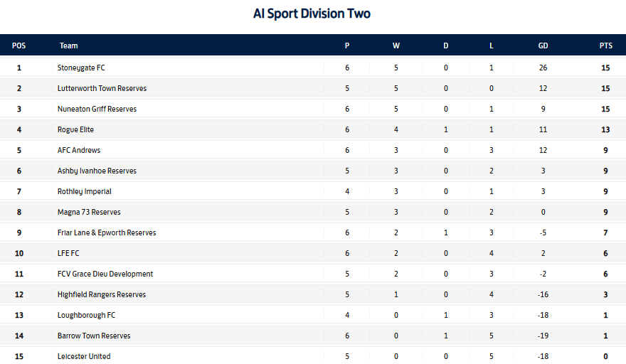Select Lutterworth Town Reserves in table
The height and width of the screenshot is (364, 626).
(102, 88)
